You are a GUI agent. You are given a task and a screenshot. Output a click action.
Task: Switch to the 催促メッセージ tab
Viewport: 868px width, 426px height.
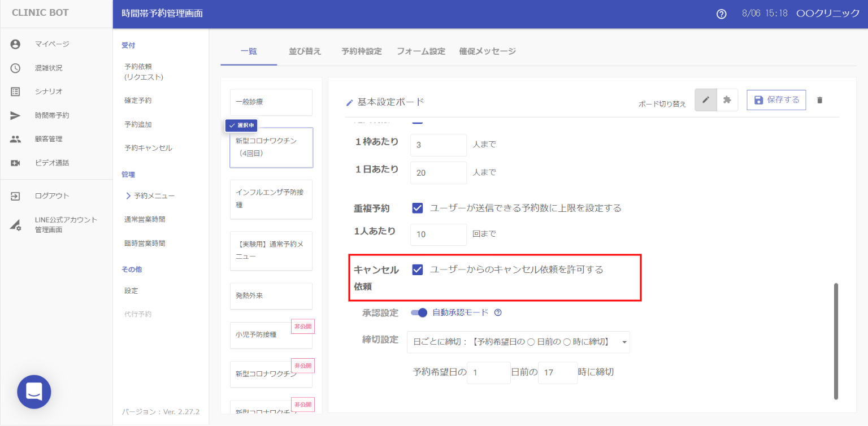pyautogui.click(x=487, y=51)
